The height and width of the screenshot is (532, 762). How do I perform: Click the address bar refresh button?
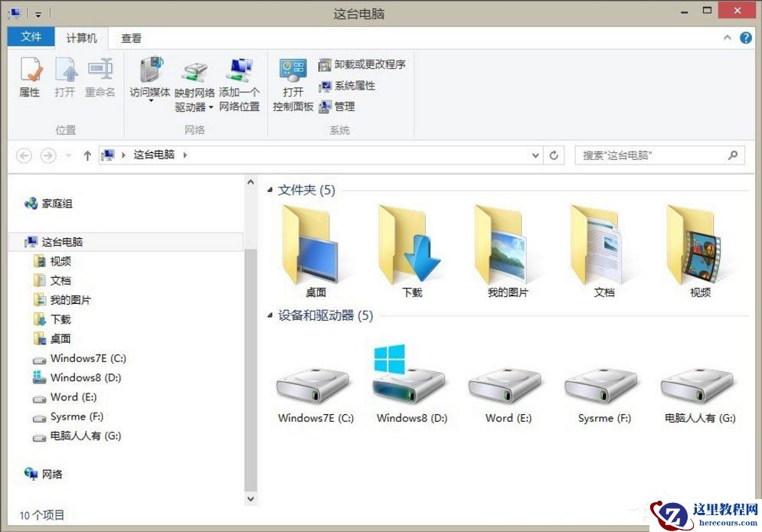(554, 155)
